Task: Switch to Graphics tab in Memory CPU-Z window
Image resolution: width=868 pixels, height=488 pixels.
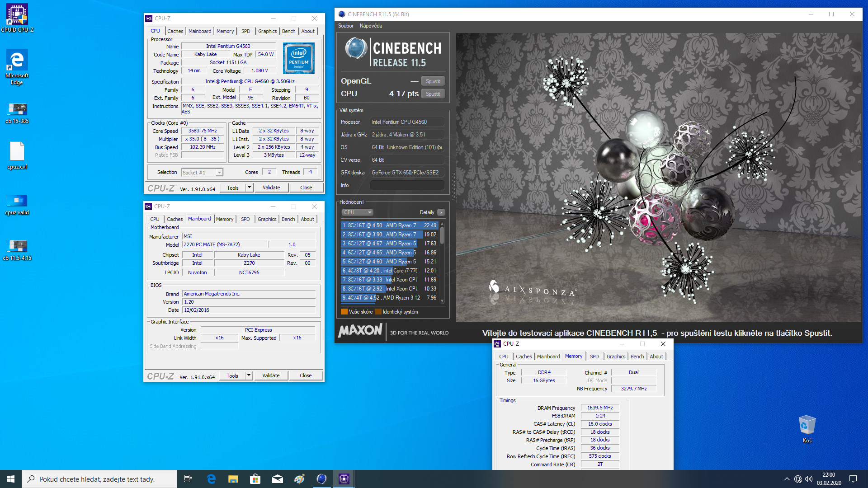Action: [x=616, y=357]
